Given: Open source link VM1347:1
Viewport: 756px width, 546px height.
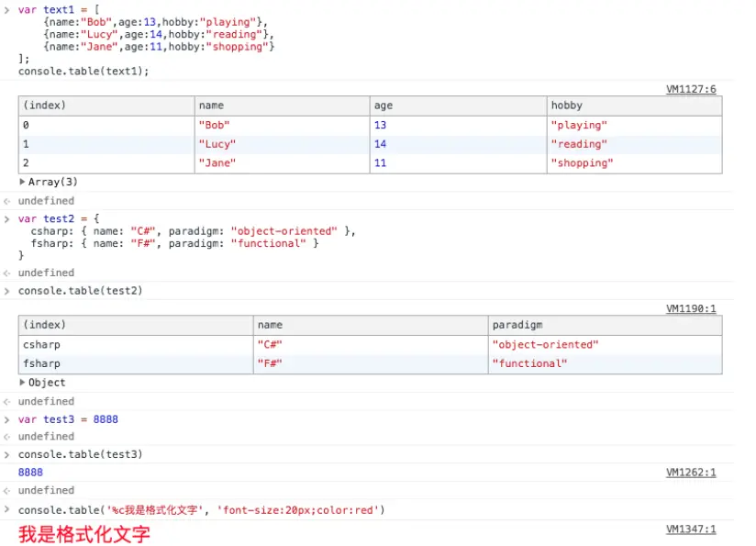Looking at the screenshot, I should pyautogui.click(x=691, y=529).
